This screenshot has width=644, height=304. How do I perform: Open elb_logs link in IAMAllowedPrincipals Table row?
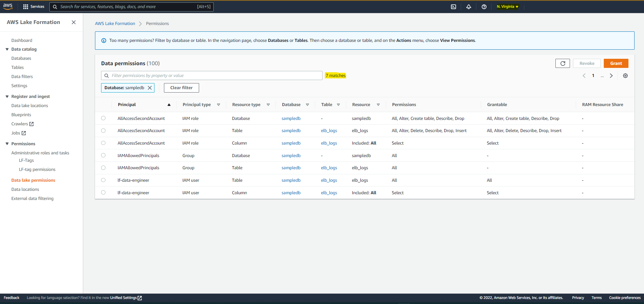click(329, 168)
